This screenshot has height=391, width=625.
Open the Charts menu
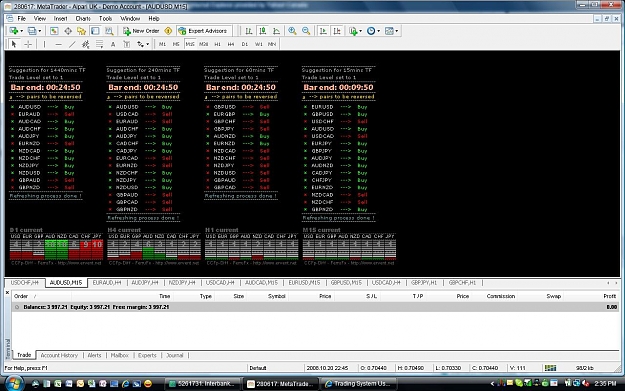click(83, 18)
